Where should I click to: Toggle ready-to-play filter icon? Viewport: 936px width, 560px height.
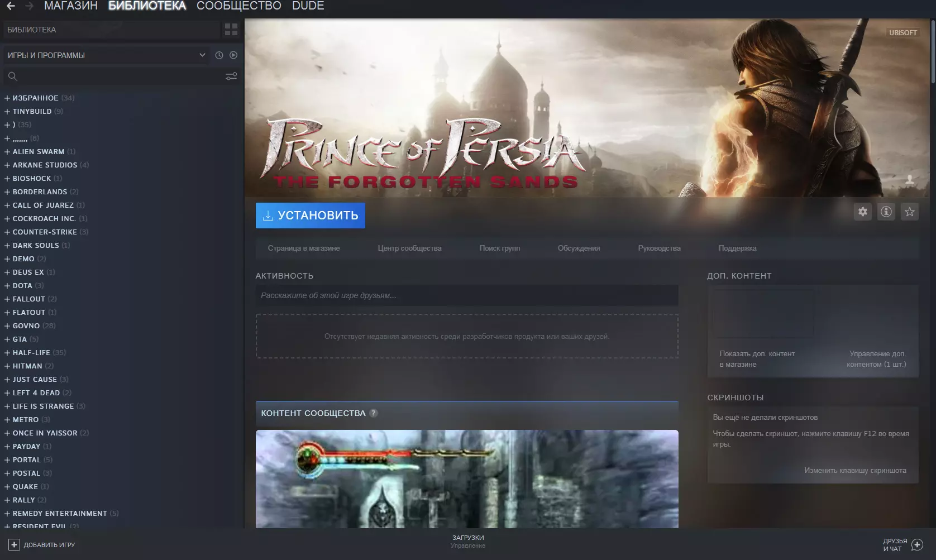pos(233,55)
